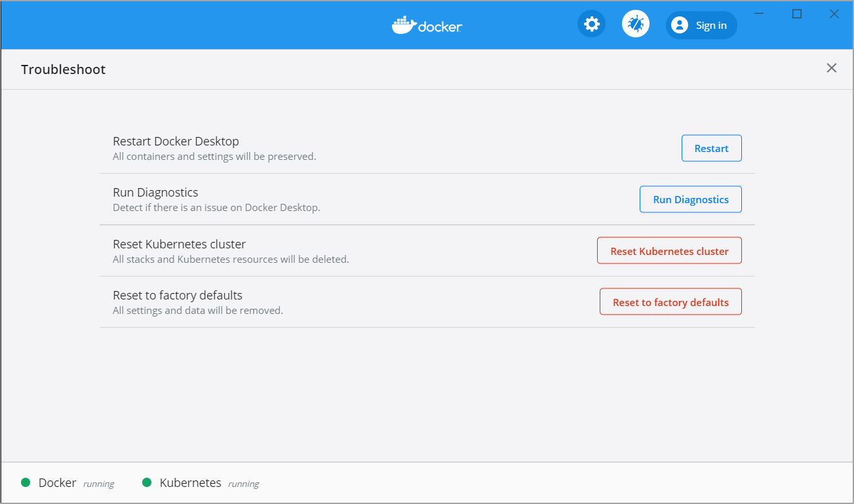Click the Troubleshoot heading
854x504 pixels.
[63, 69]
